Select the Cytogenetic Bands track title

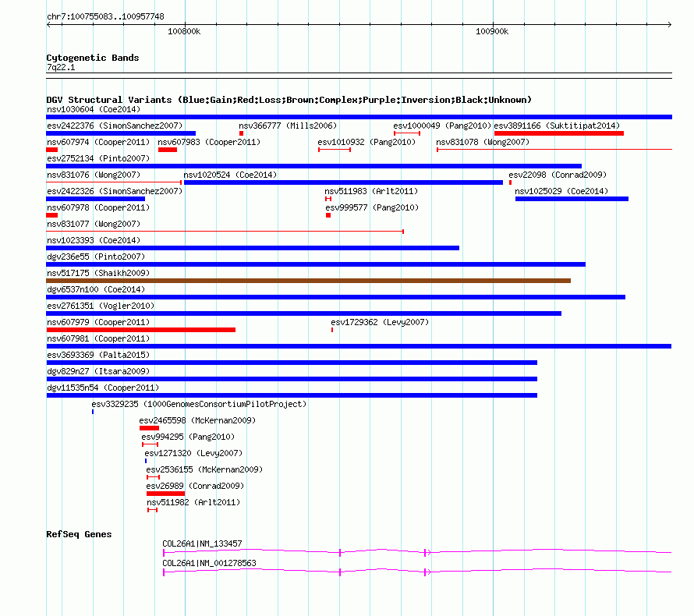click(x=93, y=58)
